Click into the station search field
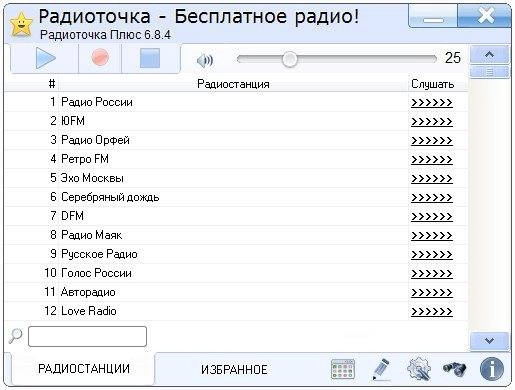515x390 pixels. (x=87, y=337)
